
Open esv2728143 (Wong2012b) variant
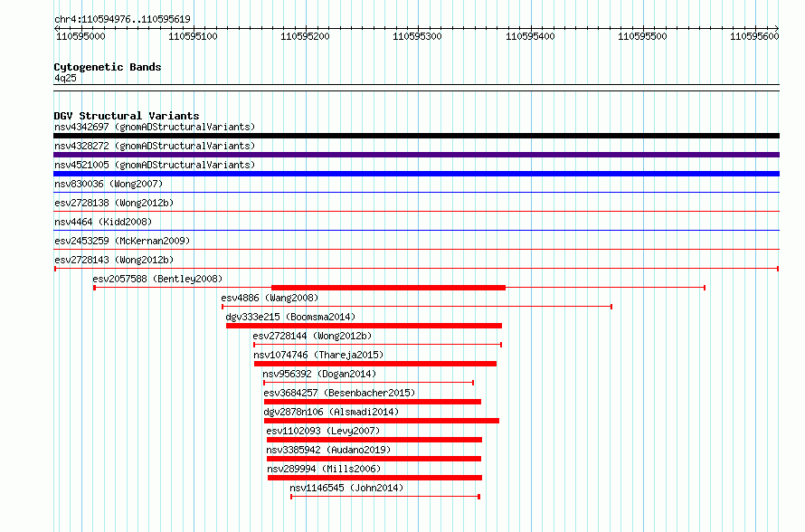tap(114, 260)
